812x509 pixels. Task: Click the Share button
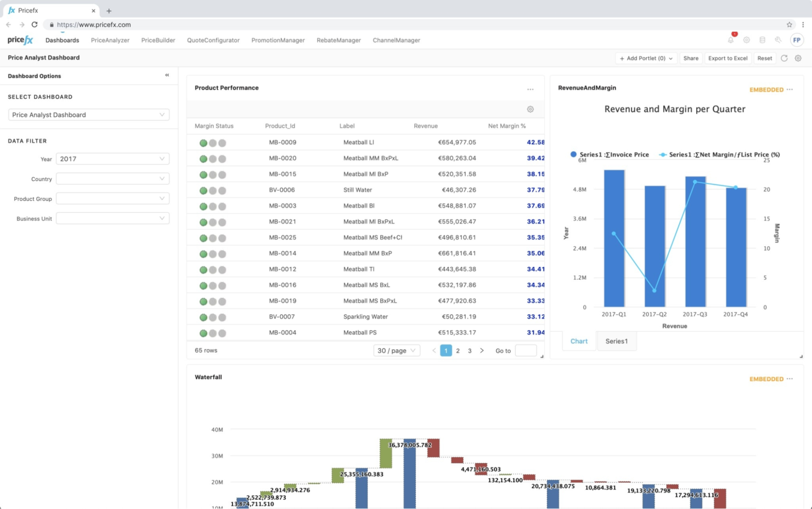click(691, 58)
